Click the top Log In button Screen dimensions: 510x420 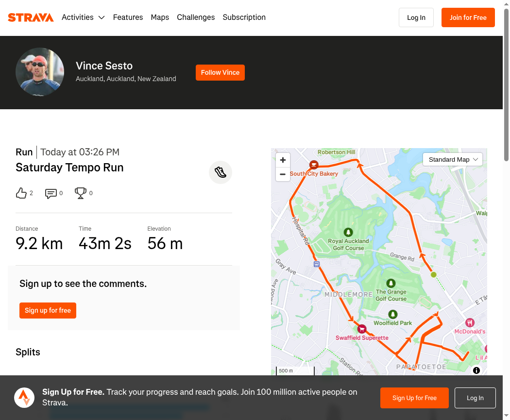[x=416, y=17]
